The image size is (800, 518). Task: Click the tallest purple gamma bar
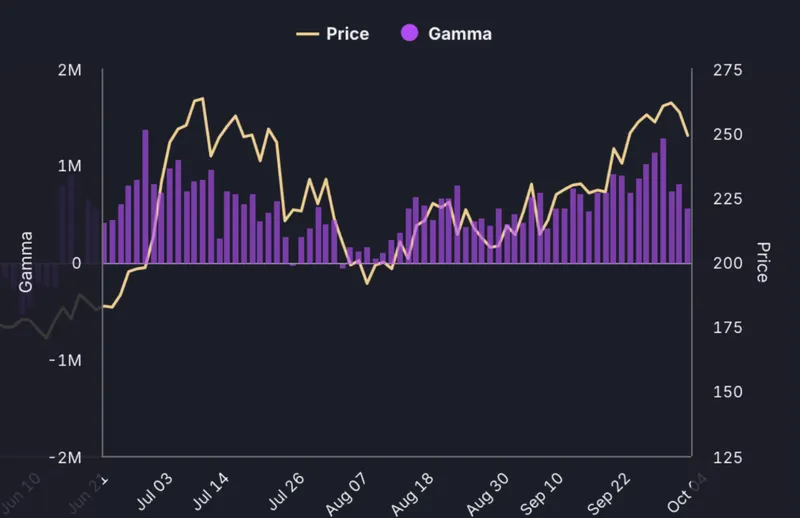(145, 196)
